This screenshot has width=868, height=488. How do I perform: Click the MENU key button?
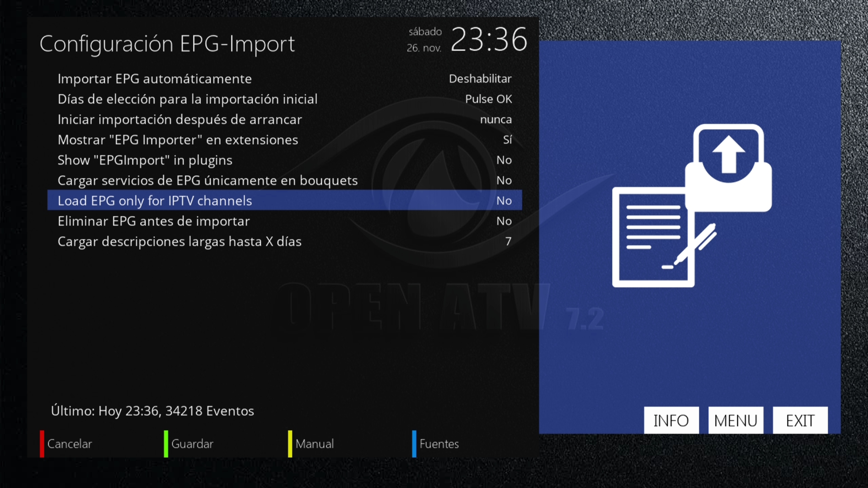pos(736,420)
